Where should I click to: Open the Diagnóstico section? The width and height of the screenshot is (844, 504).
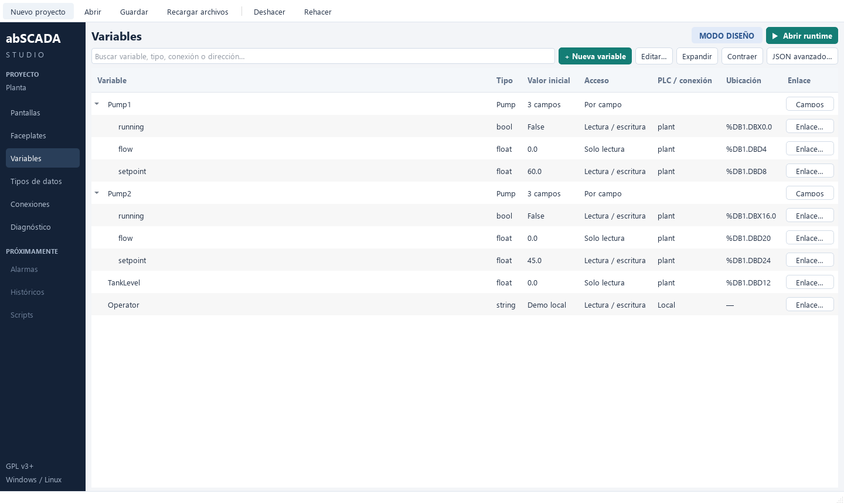(x=43, y=227)
